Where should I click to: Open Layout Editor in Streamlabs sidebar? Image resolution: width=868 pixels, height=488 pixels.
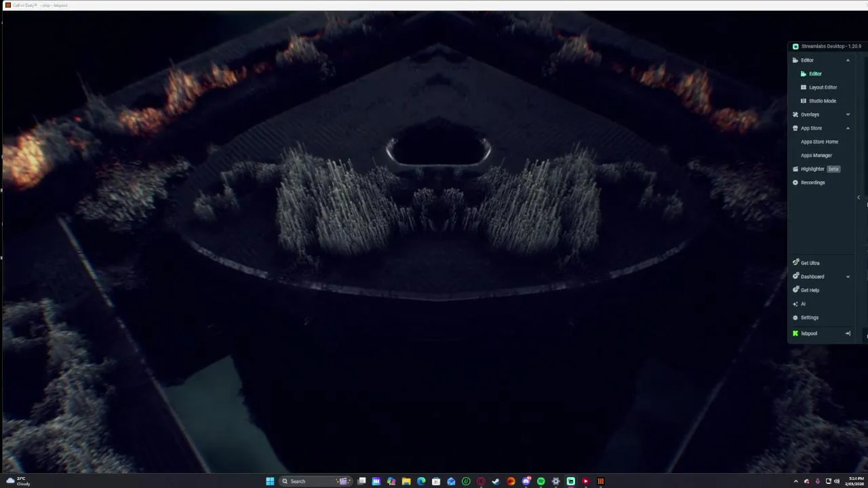(819, 87)
